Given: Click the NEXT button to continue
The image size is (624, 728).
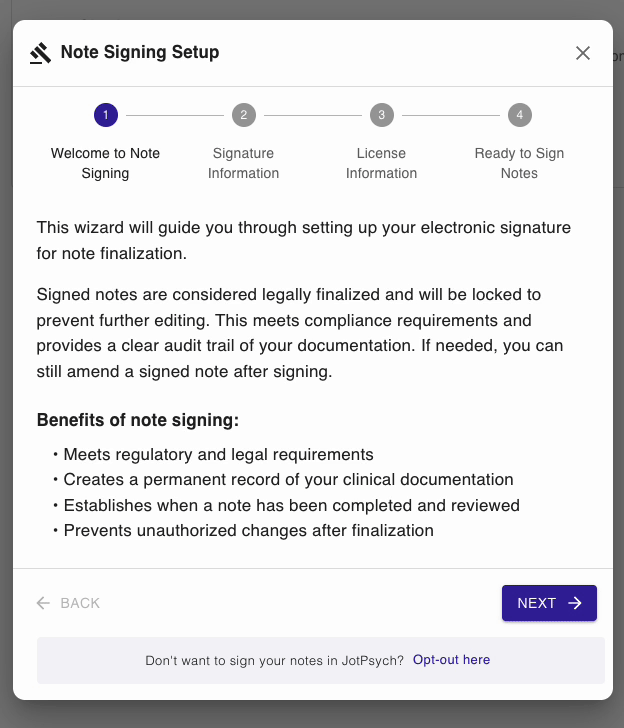Looking at the screenshot, I should (549, 603).
